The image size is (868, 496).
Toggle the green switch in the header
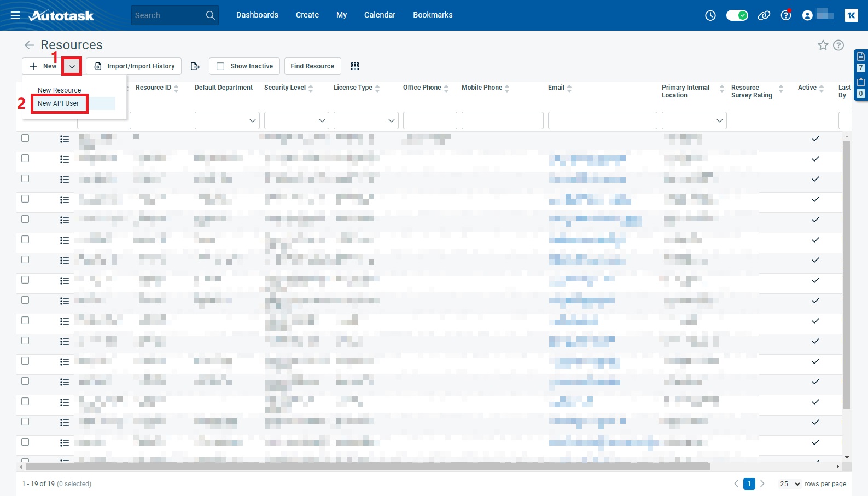(x=737, y=15)
